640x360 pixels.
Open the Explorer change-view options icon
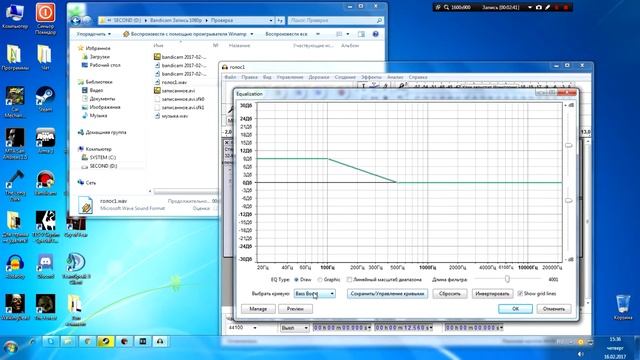click(x=339, y=34)
